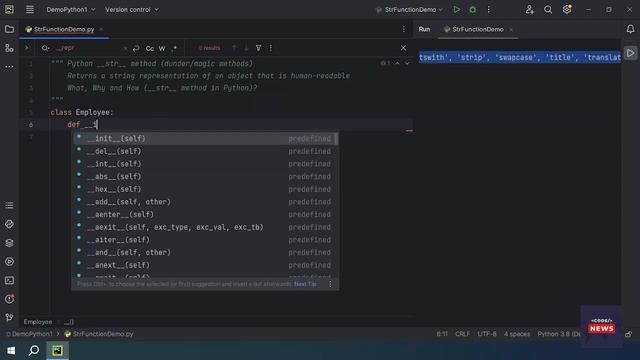Choose __del__(self) completion
The height and width of the screenshot is (360, 640).
point(204,151)
